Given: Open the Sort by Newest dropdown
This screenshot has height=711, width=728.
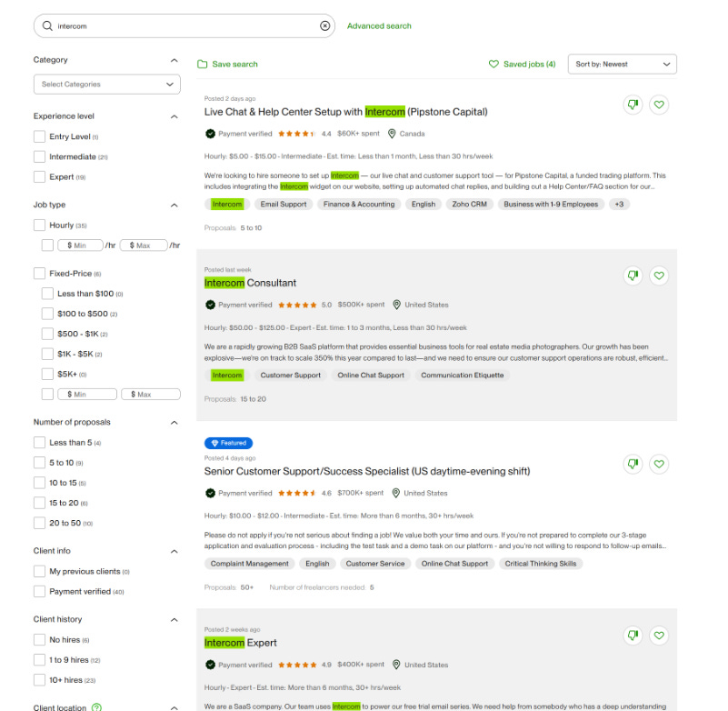Looking at the screenshot, I should click(x=623, y=64).
